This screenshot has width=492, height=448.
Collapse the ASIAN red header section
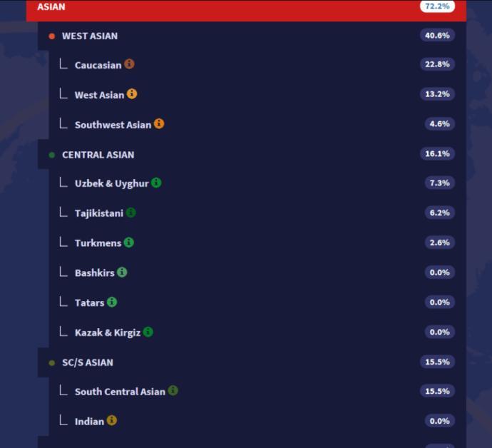tap(214, 8)
